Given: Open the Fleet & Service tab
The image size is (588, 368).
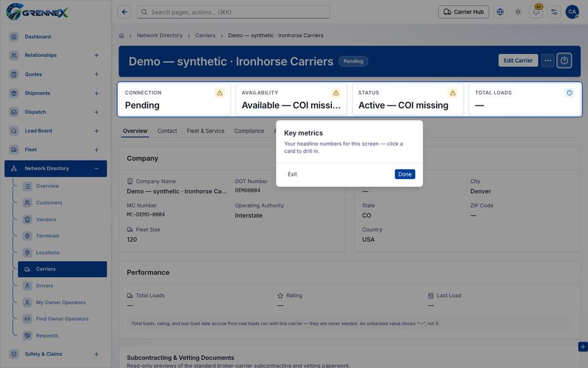Looking at the screenshot, I should [x=206, y=131].
